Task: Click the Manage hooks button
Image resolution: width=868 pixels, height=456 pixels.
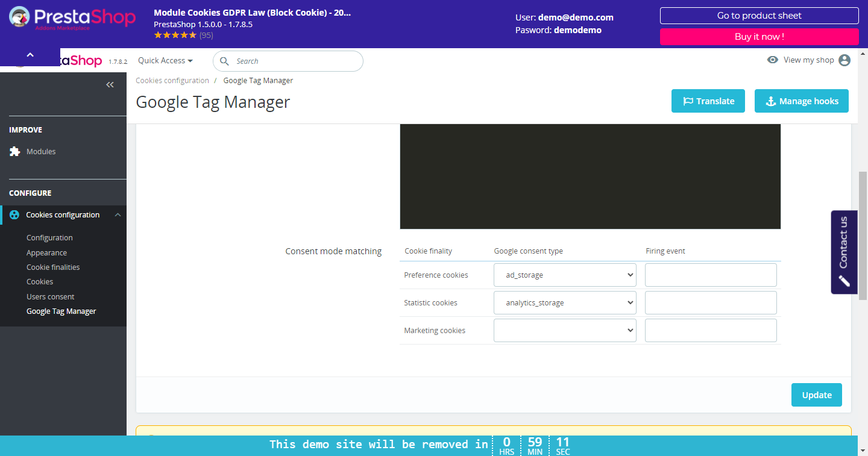Action: pos(802,101)
